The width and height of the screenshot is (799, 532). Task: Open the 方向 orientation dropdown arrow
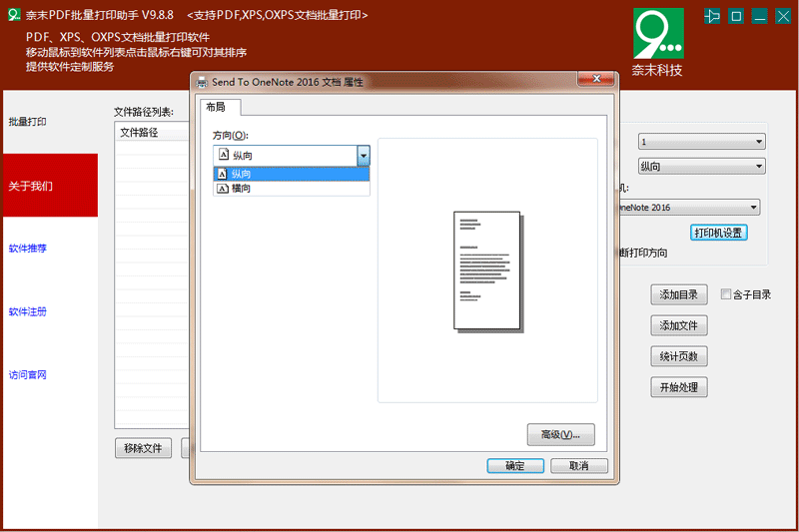coord(364,156)
